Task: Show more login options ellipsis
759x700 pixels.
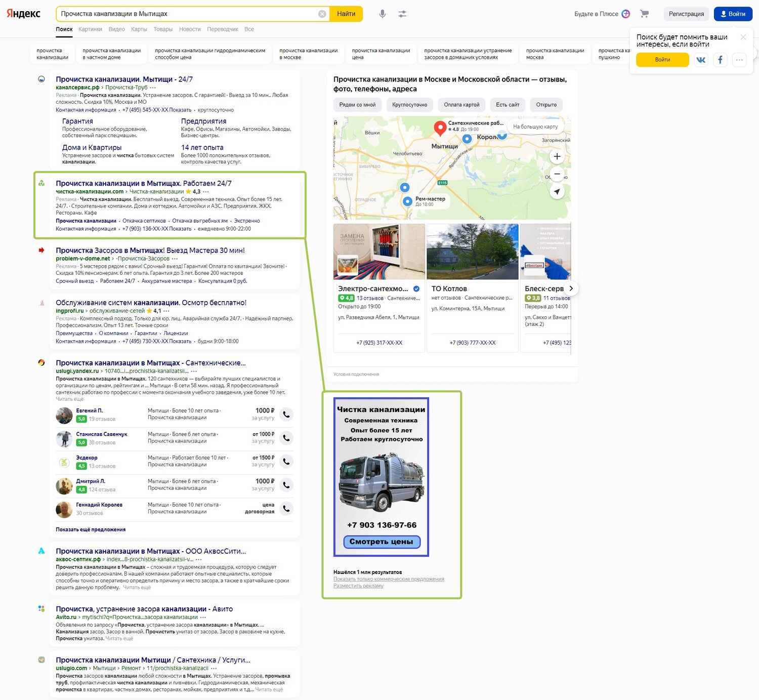Action: coord(739,60)
